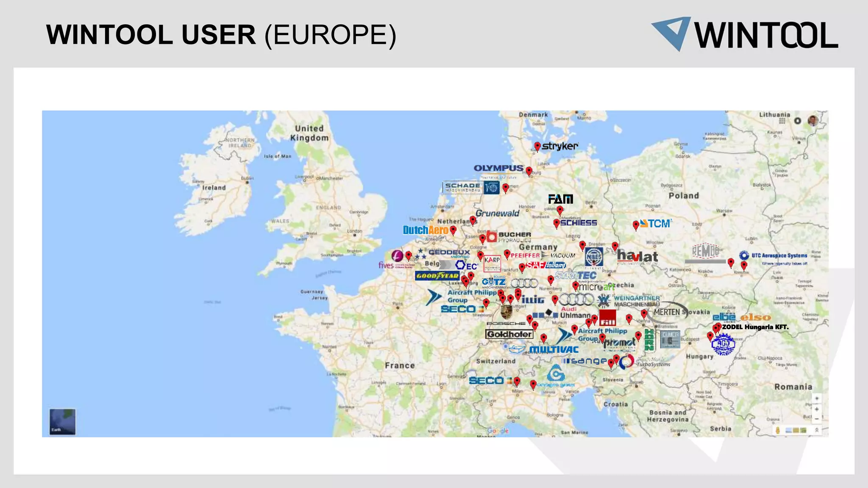Select the pin left of TCM
This screenshot has width=868, height=488.
click(x=636, y=225)
